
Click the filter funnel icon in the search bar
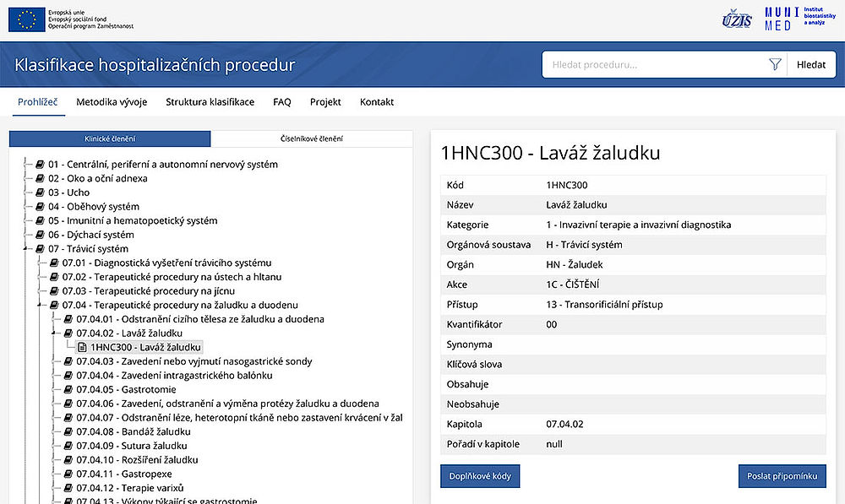click(x=775, y=63)
